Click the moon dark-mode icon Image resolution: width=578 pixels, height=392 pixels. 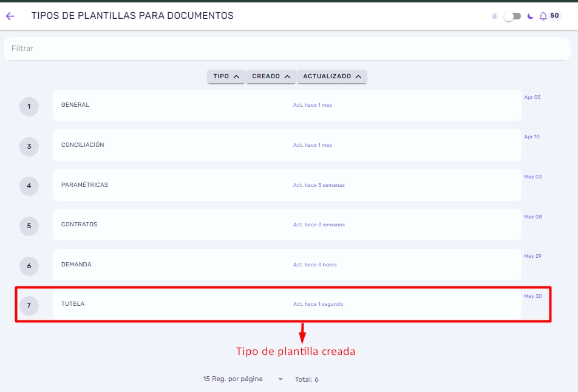[x=530, y=16]
